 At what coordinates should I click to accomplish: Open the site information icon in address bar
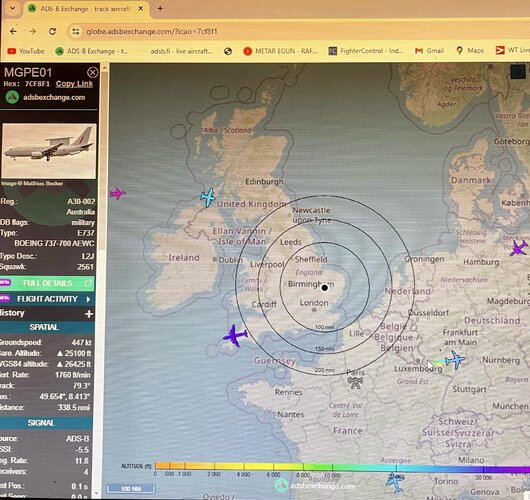point(75,31)
